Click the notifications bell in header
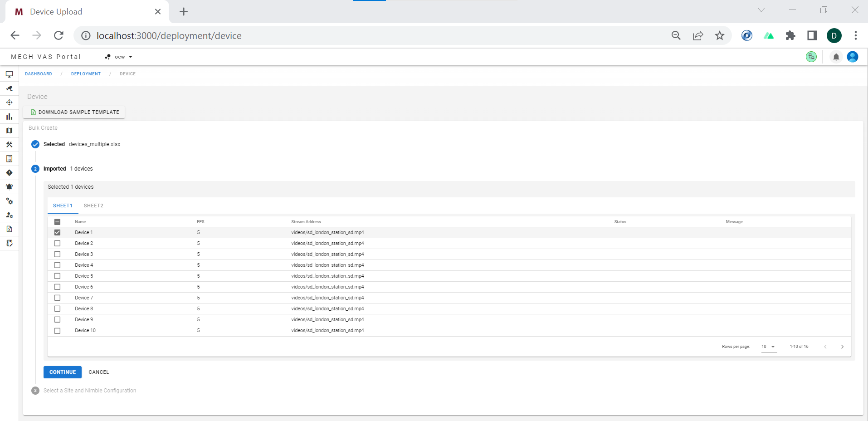 pos(836,57)
